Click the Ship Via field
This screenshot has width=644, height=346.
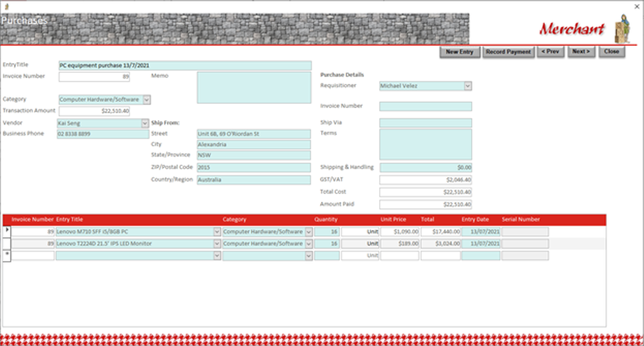pyautogui.click(x=426, y=123)
